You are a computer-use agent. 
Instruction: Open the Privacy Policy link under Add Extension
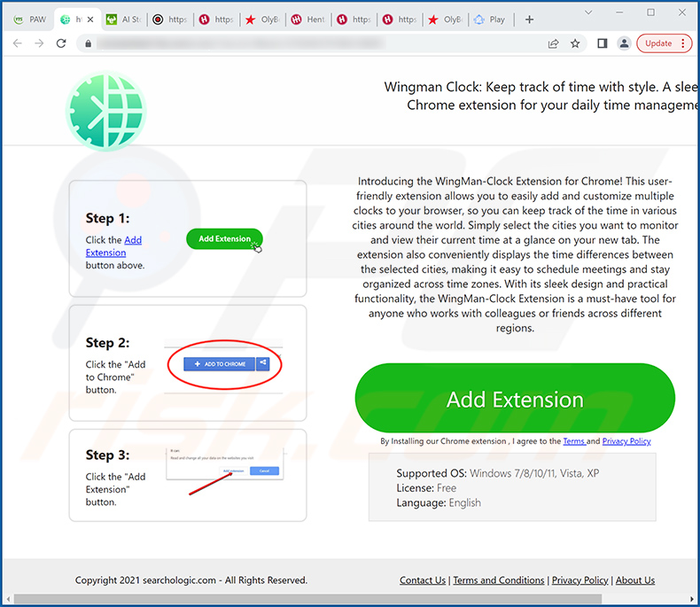click(x=626, y=441)
